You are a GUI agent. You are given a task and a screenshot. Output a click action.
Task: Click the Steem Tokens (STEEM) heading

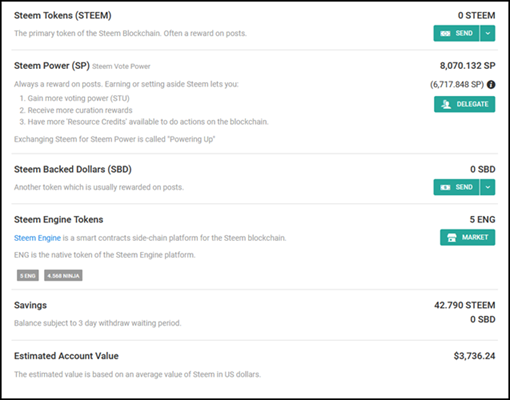63,15
